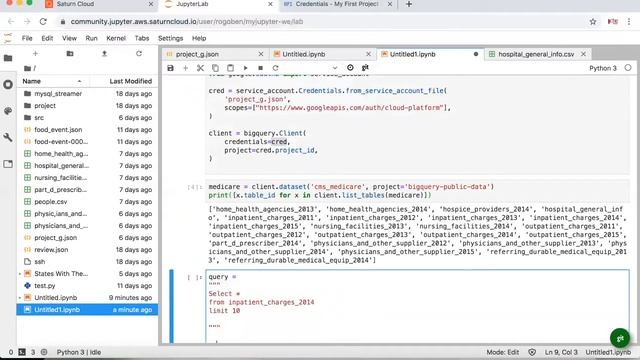Click inside the query code cell
Image resolution: width=640 pixels, height=360 pixels.
pos(417,306)
